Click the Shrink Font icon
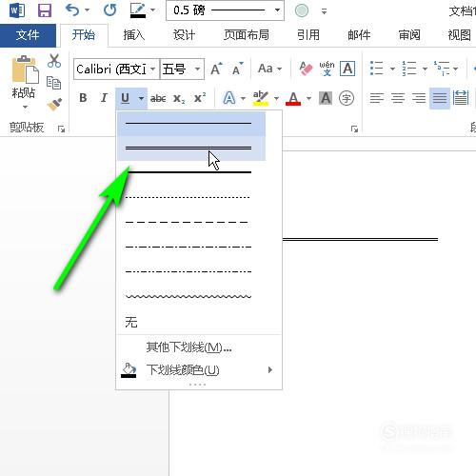This screenshot has width=476, height=476. 238,69
